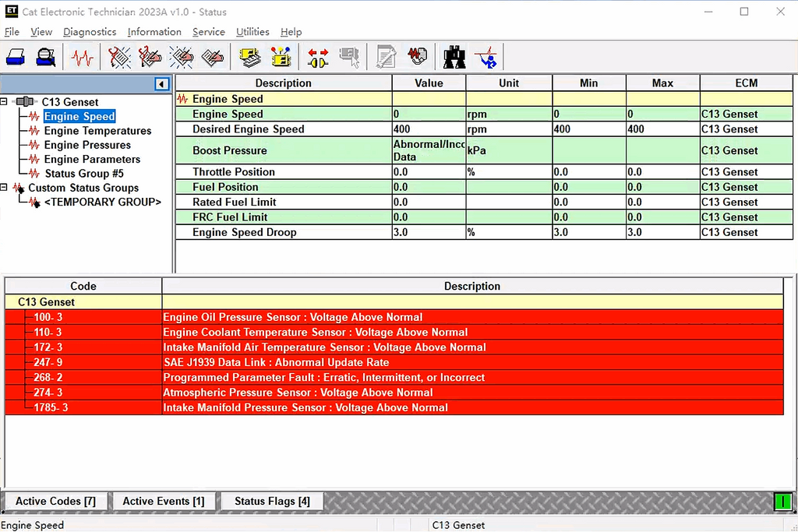Select the Fuel Position row

pos(484,187)
